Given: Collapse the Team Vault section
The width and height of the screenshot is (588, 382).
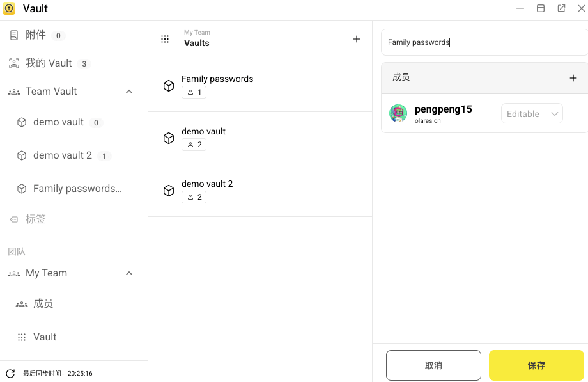Looking at the screenshot, I should point(129,92).
